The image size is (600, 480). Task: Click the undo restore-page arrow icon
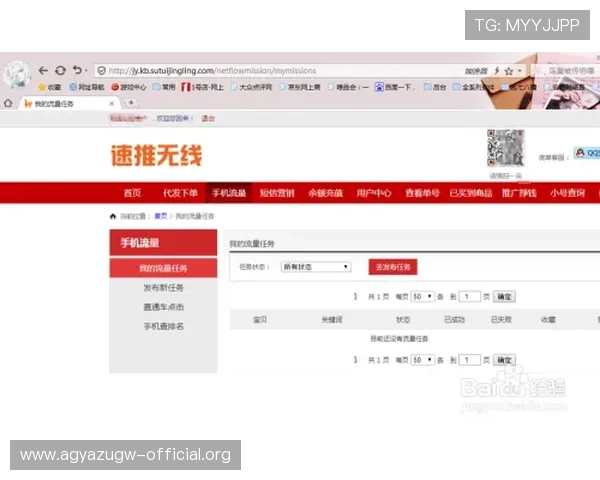pyautogui.click(x=77, y=70)
